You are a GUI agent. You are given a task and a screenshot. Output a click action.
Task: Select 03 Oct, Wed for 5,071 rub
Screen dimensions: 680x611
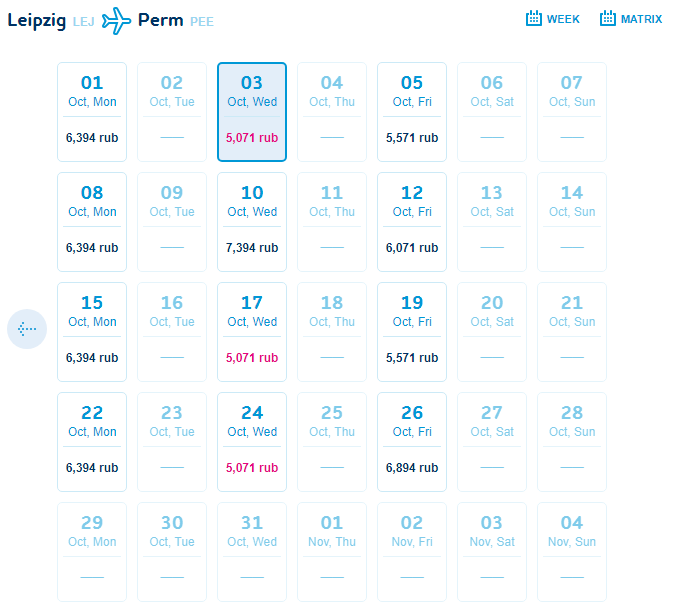[252, 112]
